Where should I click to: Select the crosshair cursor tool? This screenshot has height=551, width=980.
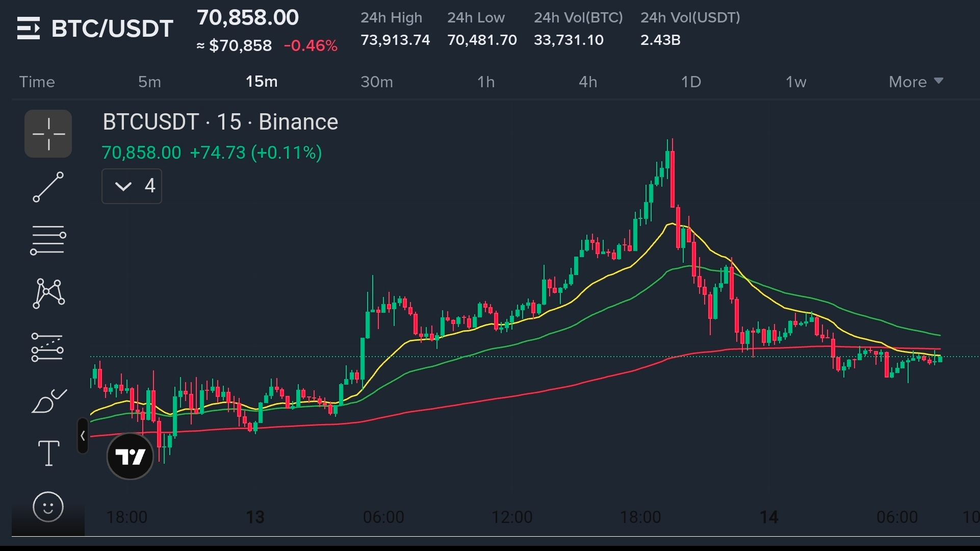click(48, 134)
